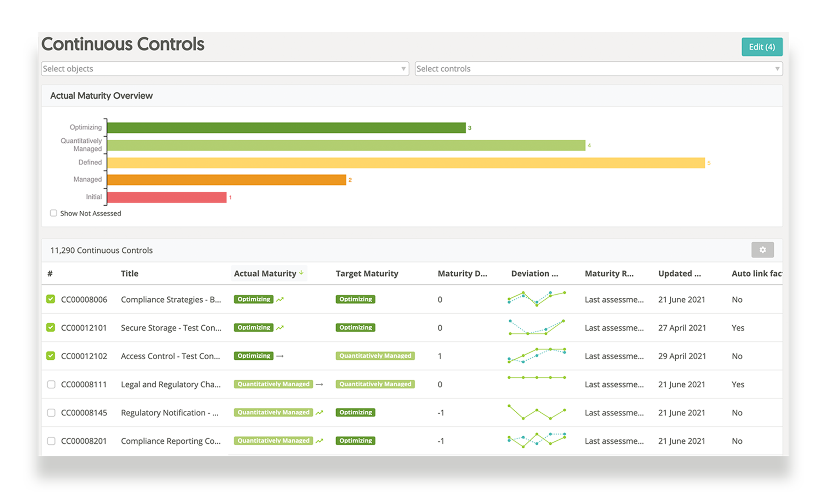The height and width of the screenshot is (504, 830).
Task: Open Compliance Strategies control title
Action: 171,300
